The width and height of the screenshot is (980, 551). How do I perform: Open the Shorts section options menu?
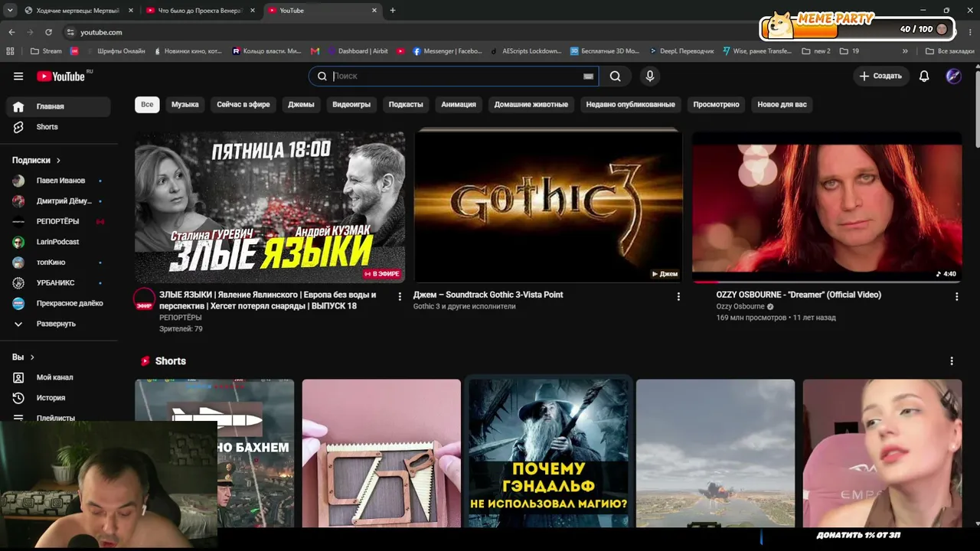coord(952,360)
